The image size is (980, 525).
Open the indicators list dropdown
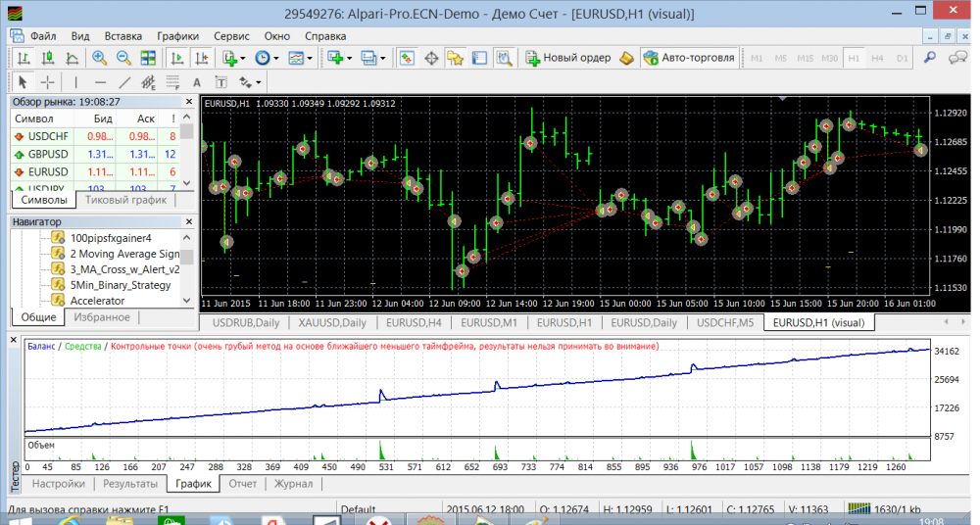click(x=234, y=58)
